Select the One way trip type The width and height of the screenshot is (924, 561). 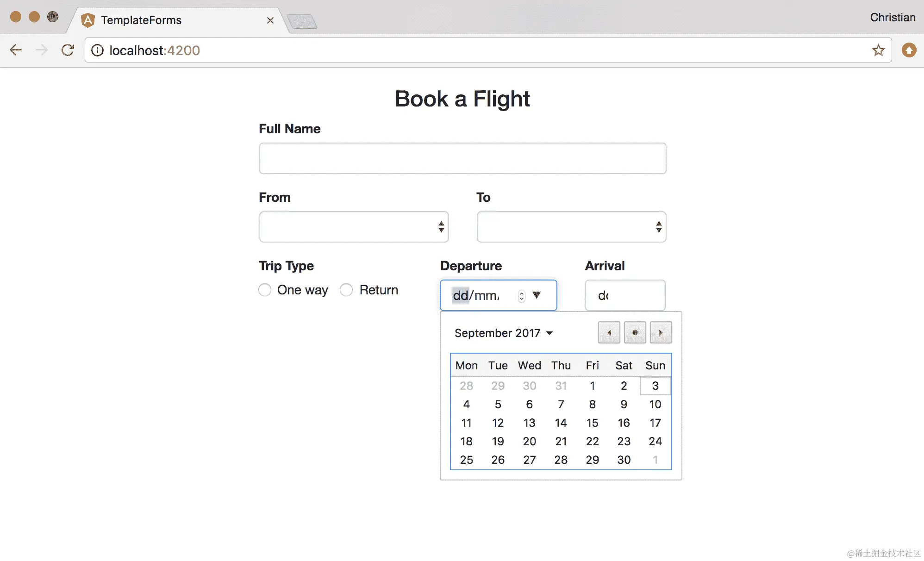(265, 290)
